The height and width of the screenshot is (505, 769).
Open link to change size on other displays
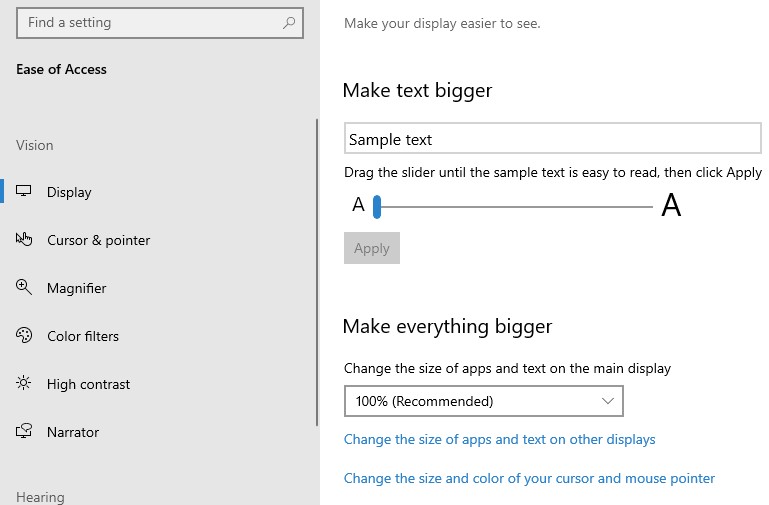(499, 439)
